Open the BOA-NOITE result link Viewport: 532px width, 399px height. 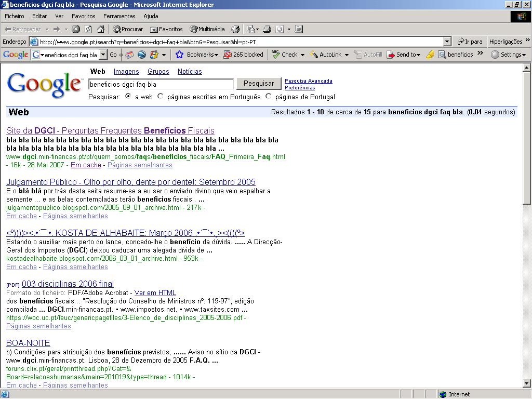pyautogui.click(x=28, y=343)
